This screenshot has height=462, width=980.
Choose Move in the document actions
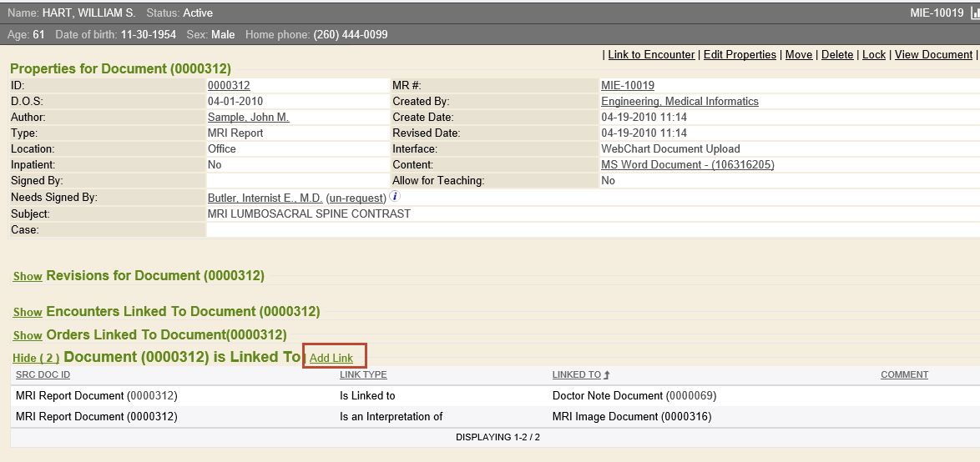pyautogui.click(x=799, y=55)
